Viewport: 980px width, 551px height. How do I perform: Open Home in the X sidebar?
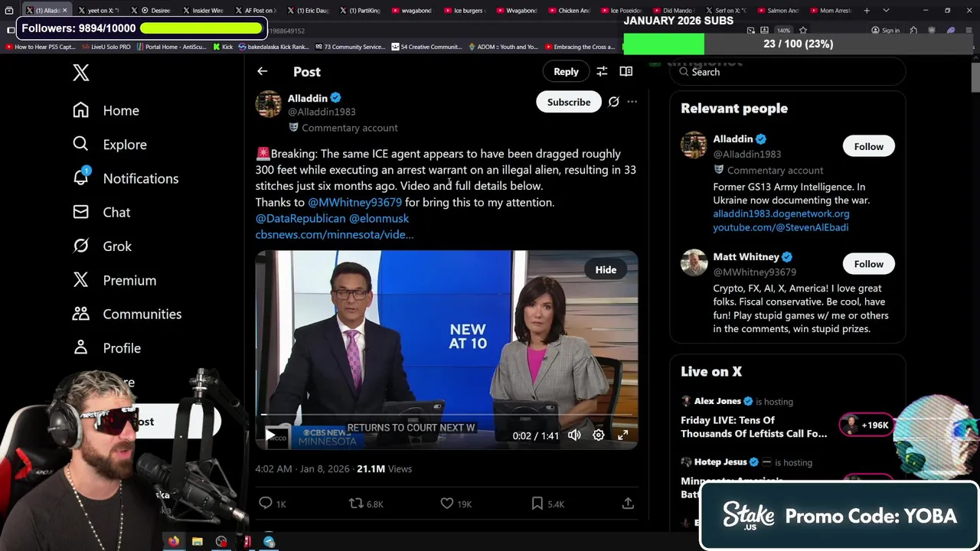point(106,110)
